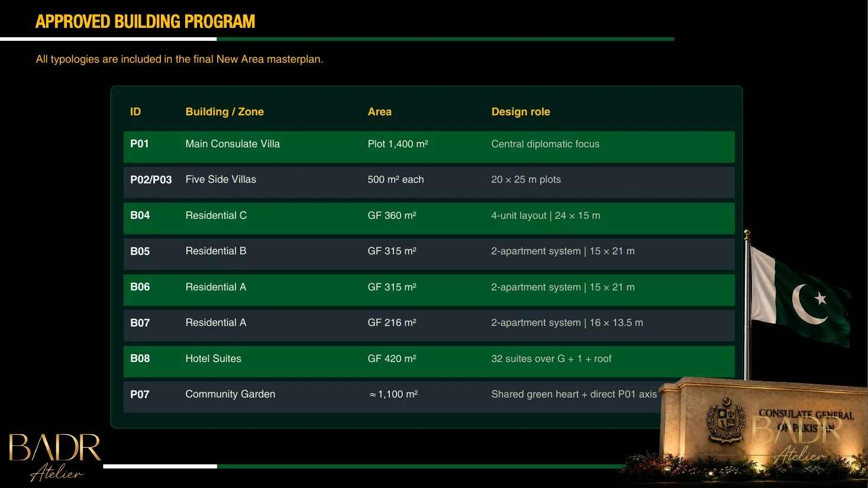The width and height of the screenshot is (868, 488).
Task: Select the "Area" column header
Action: (x=380, y=112)
